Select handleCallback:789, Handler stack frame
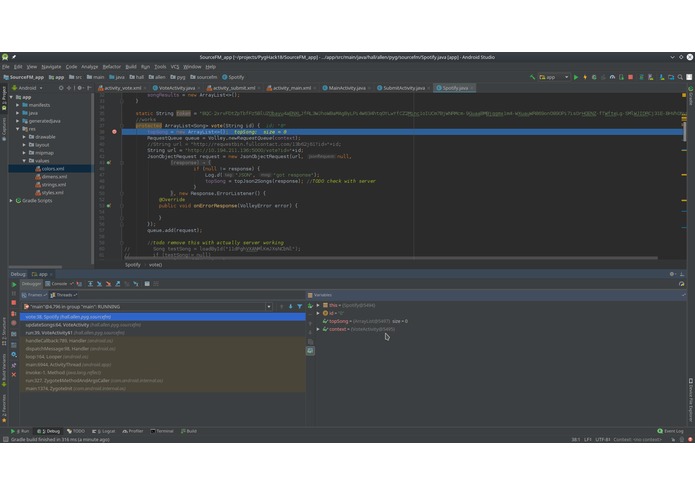Viewport: 695px width, 494px height. 163,341
